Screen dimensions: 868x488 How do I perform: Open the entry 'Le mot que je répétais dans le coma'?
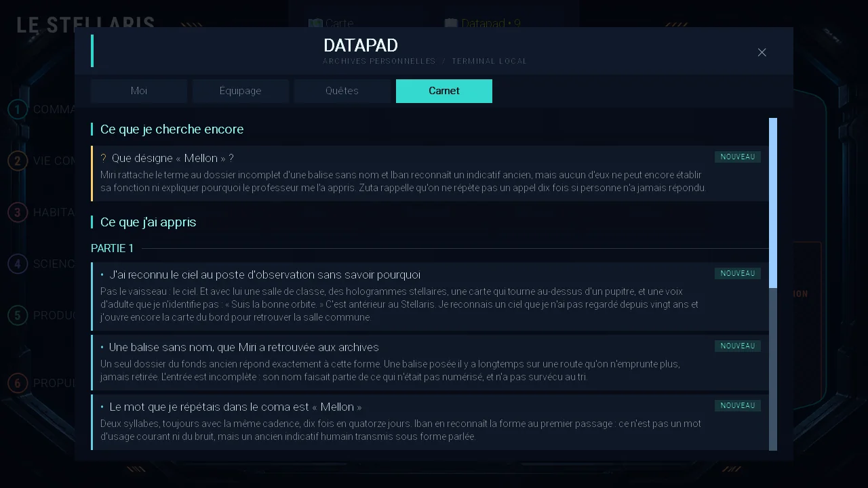pos(430,422)
